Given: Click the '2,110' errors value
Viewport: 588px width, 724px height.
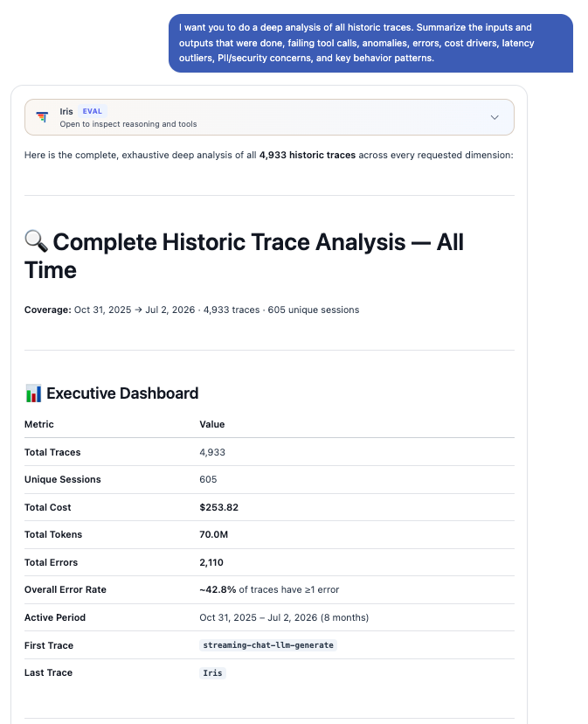Looking at the screenshot, I should point(211,563).
